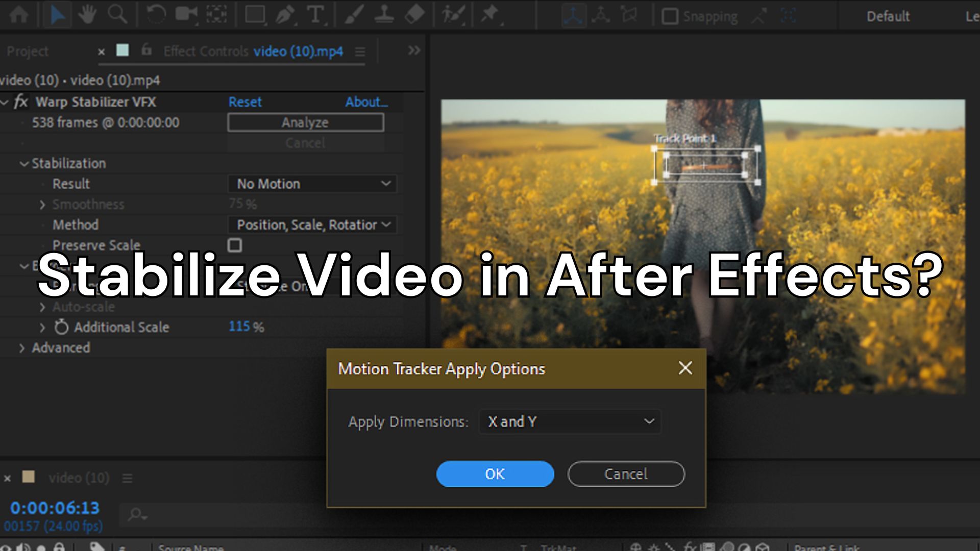Open the Result No Motion dropdown
Viewport: 980px width, 551px height.
[312, 184]
